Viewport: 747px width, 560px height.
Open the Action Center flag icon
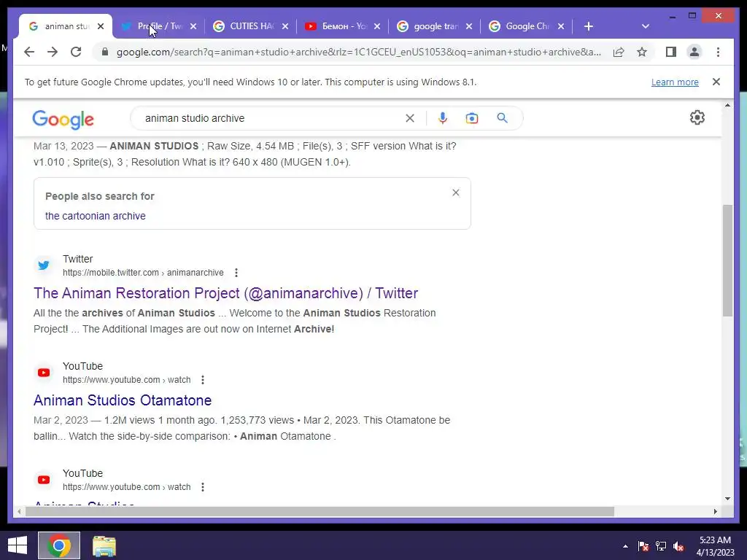(643, 546)
